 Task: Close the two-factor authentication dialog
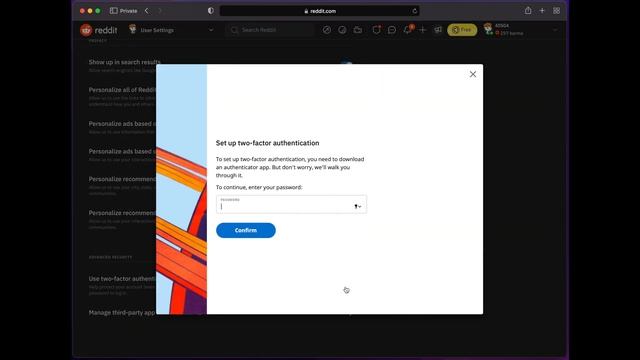click(x=473, y=74)
